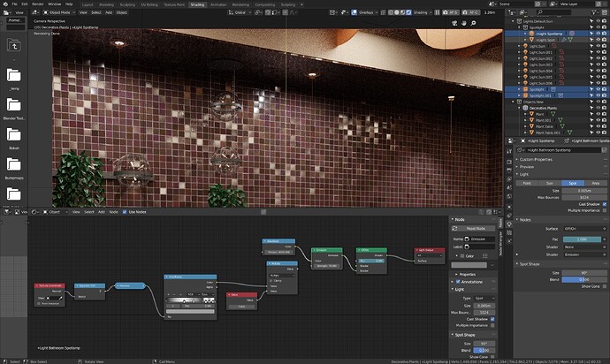This screenshot has height=364, width=610.
Task: Select rendered viewport shading sphere icon
Action: coord(408,12)
